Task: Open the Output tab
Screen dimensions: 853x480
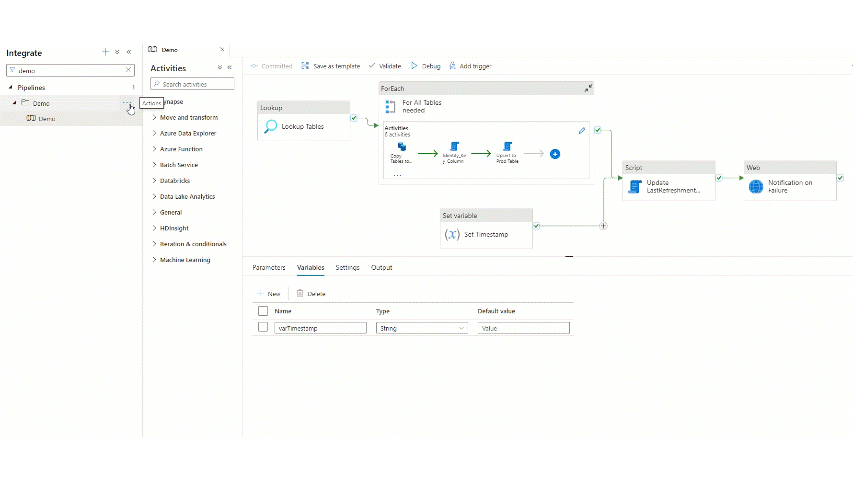Action: click(x=381, y=268)
